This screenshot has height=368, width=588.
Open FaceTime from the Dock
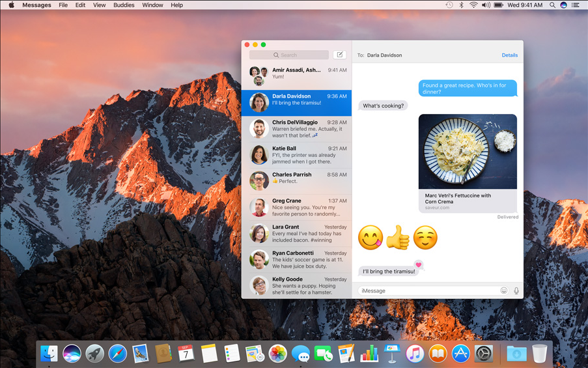[323, 353]
